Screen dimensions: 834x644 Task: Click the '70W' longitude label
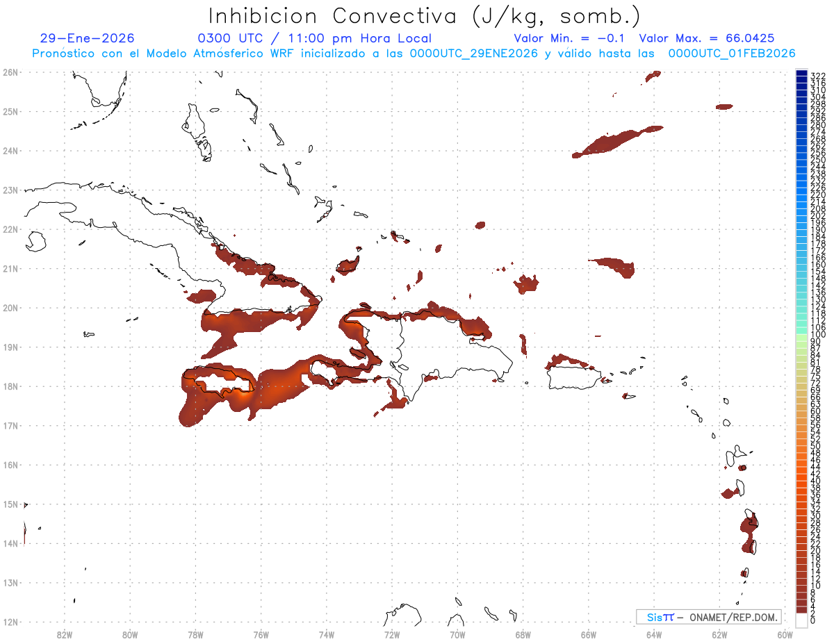pyautogui.click(x=457, y=634)
